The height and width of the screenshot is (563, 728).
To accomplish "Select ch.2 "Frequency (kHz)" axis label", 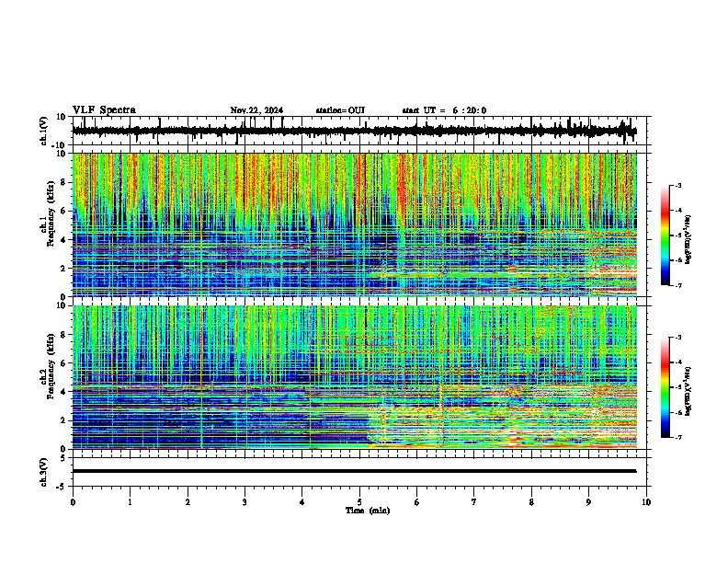I will click(x=51, y=366).
